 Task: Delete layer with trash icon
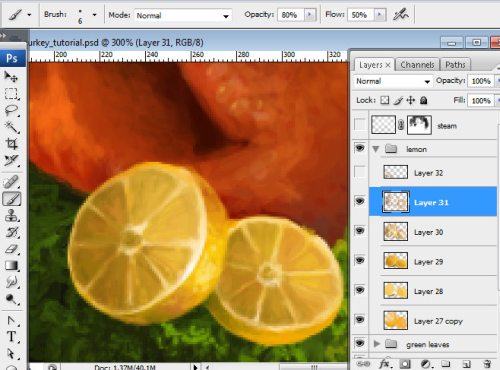pos(487,364)
